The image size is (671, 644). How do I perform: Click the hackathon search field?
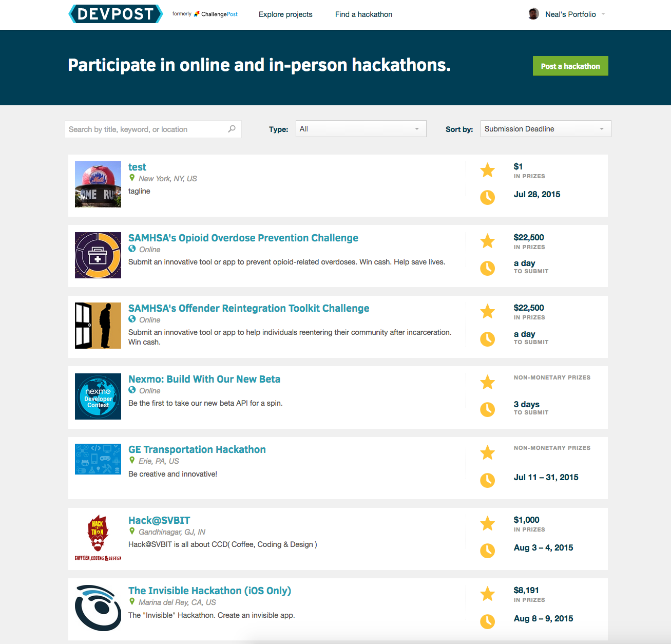point(153,129)
